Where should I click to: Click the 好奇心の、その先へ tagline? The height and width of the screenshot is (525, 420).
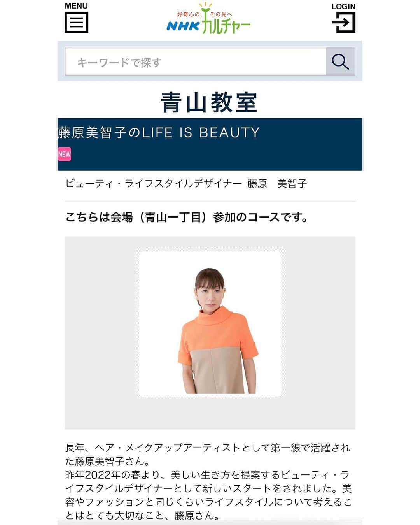click(x=205, y=14)
